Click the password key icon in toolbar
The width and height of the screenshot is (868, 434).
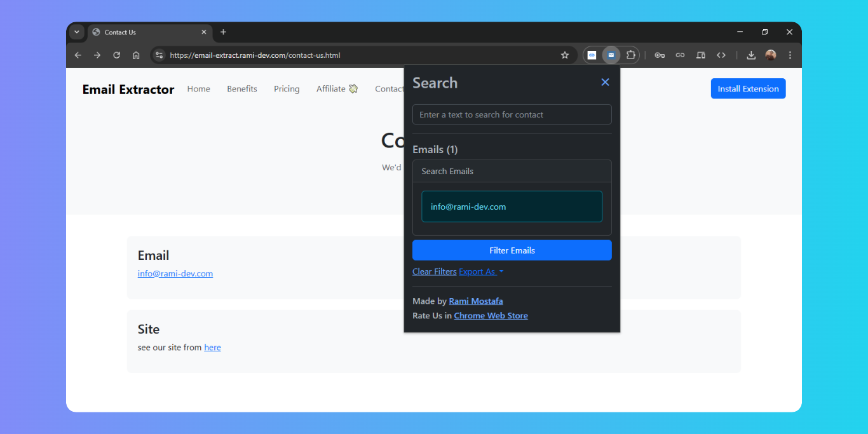point(660,55)
